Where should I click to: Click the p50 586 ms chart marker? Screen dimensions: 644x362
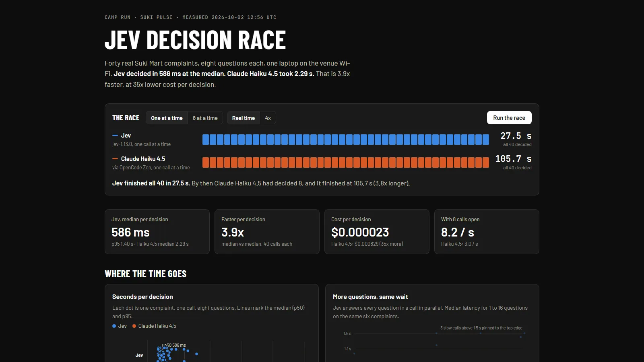[x=175, y=345]
